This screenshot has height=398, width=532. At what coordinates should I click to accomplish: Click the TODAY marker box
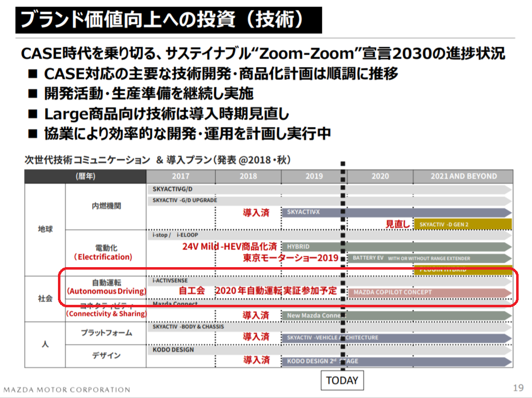(x=342, y=380)
